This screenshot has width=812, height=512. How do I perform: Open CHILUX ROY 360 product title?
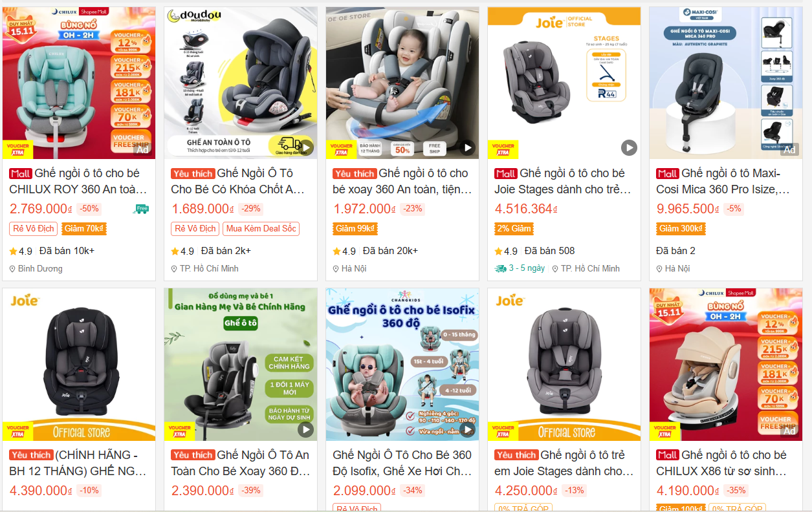[78, 182]
